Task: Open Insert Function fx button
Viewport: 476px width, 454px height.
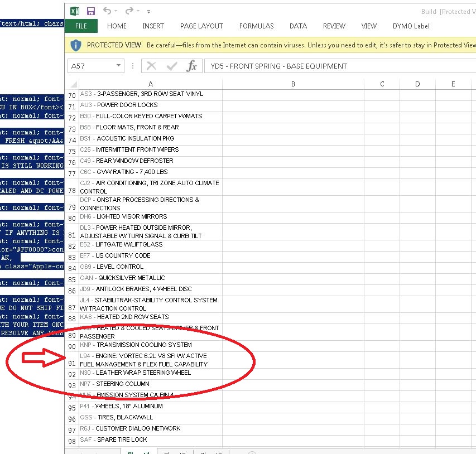Action: [x=192, y=66]
